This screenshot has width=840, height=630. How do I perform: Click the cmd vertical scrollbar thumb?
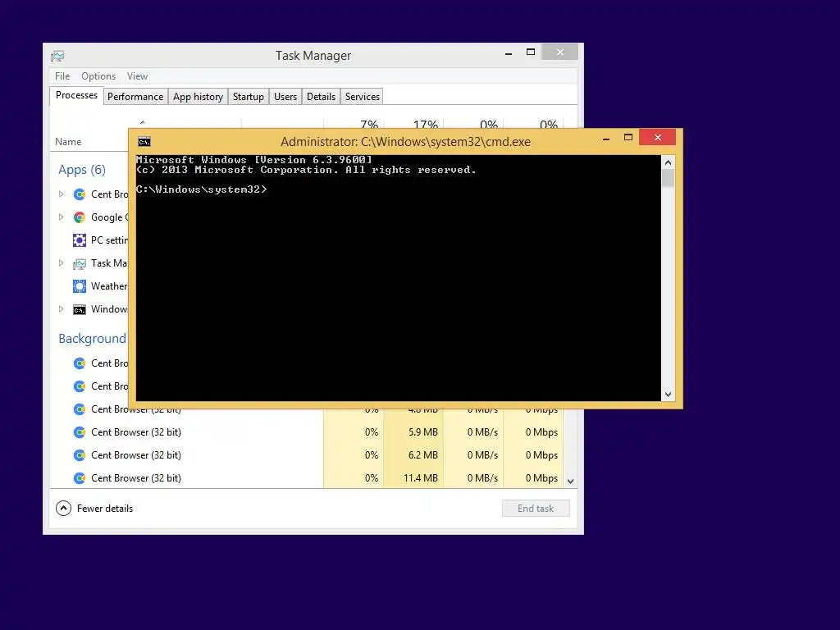tap(668, 178)
